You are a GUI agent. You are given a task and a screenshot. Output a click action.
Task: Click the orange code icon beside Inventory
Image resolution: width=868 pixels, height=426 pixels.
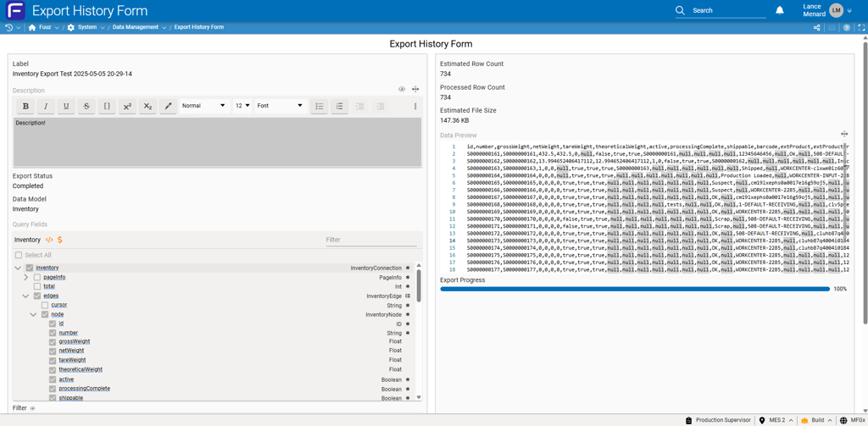[49, 241]
